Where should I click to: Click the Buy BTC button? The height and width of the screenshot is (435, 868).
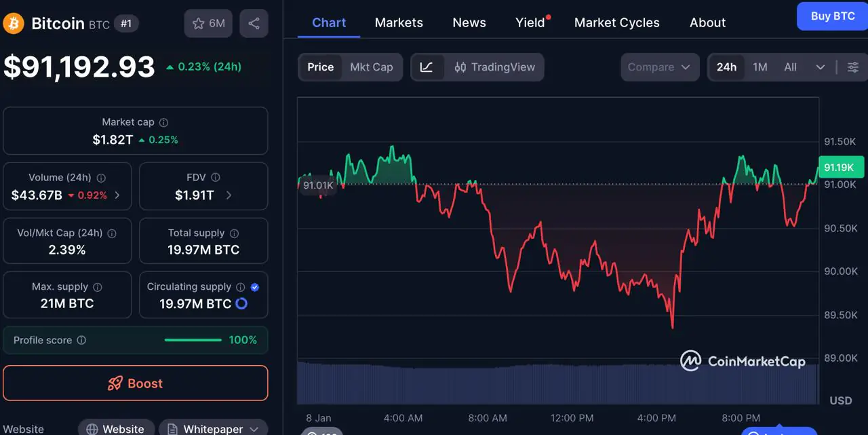click(833, 16)
